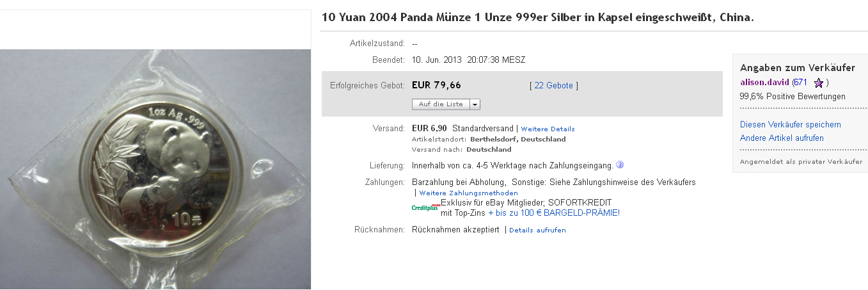868x290 pixels.
Task: Open the Auf die Liste dropdown arrow
Action: click(475, 104)
